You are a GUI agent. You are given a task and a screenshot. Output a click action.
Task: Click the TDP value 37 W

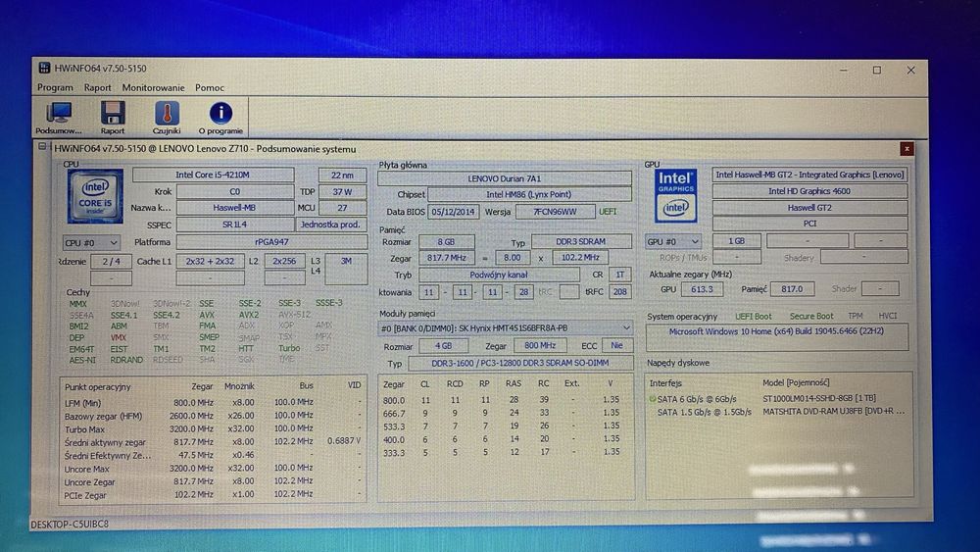[342, 192]
